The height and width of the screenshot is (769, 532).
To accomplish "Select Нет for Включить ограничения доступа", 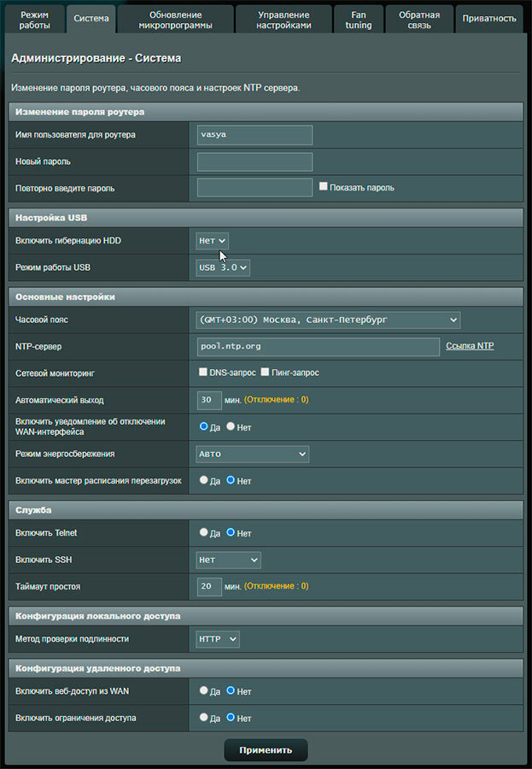I will coord(231,718).
